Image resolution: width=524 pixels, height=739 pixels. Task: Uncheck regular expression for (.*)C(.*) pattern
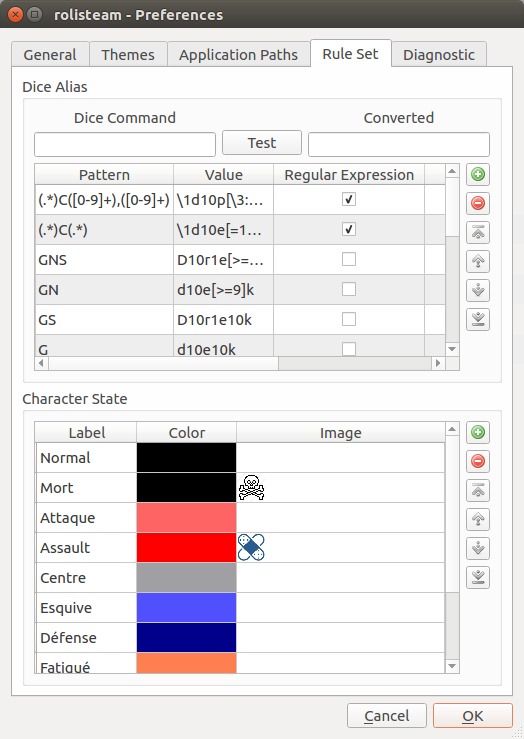[349, 230]
